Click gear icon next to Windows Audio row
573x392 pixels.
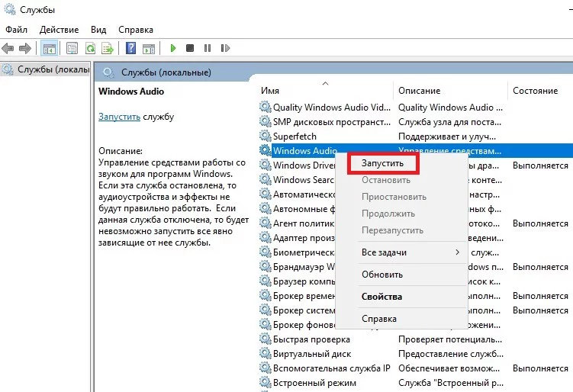pyautogui.click(x=266, y=150)
